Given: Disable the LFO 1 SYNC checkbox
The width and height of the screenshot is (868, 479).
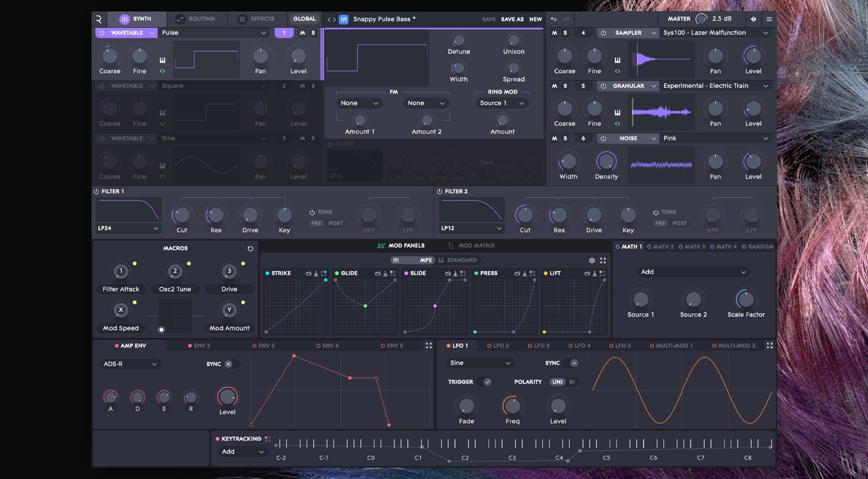Looking at the screenshot, I should pos(574,363).
